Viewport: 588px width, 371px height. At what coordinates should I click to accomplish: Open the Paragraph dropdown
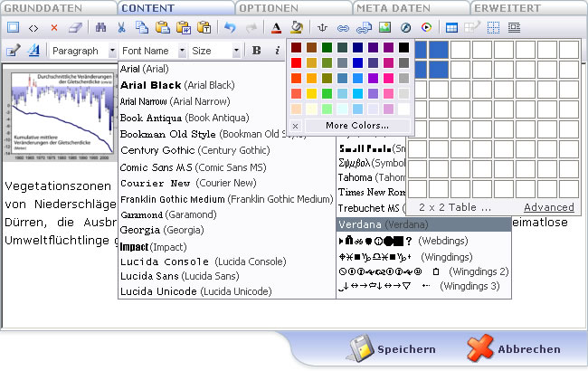tap(83, 51)
